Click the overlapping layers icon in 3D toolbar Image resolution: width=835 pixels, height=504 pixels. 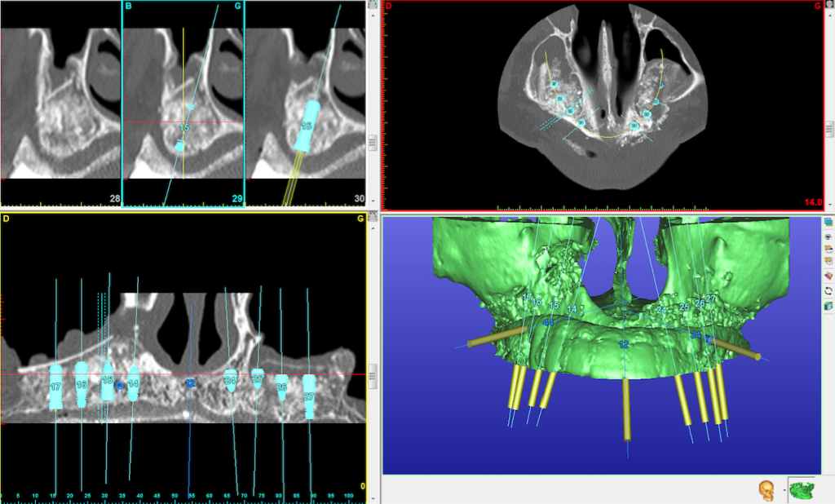[x=829, y=222]
